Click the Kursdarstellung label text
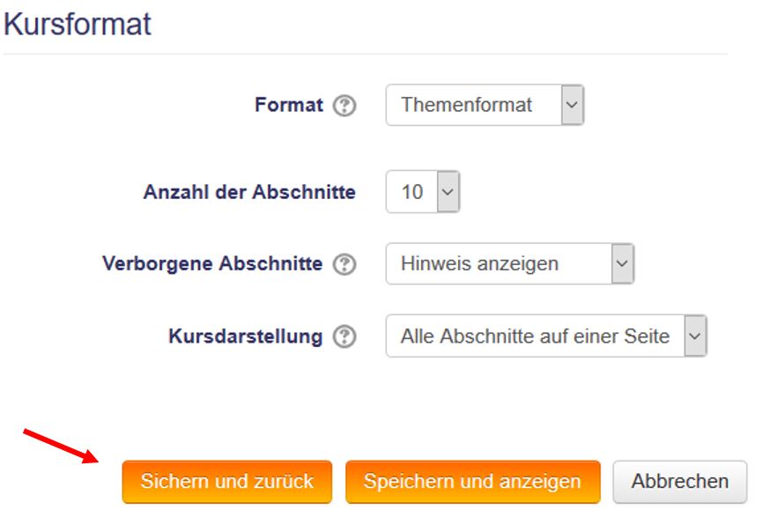The image size is (763, 532). pos(245,337)
